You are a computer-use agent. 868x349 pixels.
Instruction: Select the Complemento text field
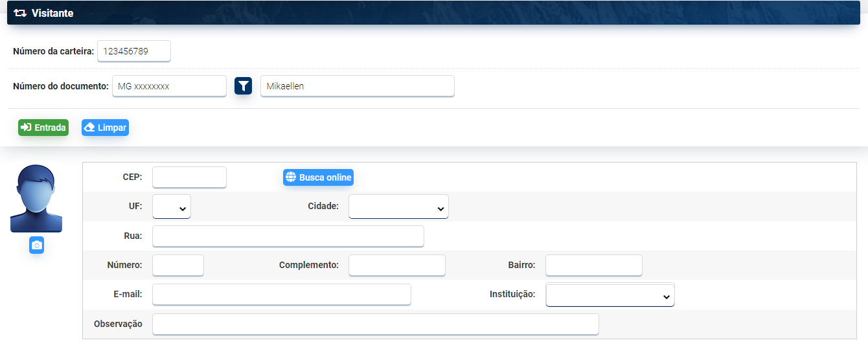(396, 265)
